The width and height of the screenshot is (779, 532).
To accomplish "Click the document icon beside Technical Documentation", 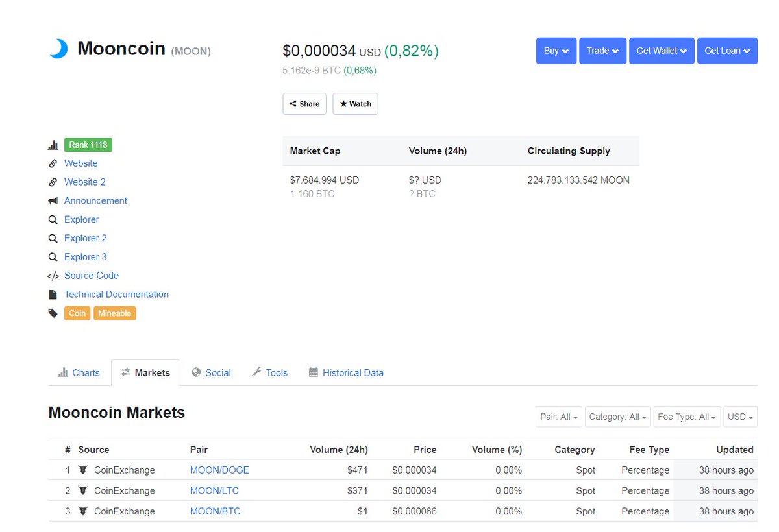I will click(53, 295).
